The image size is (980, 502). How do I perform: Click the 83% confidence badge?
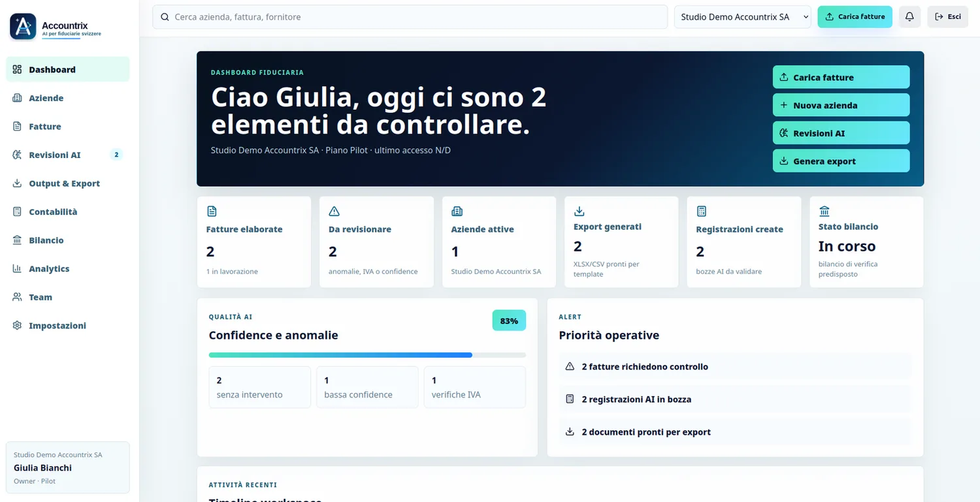tap(509, 321)
